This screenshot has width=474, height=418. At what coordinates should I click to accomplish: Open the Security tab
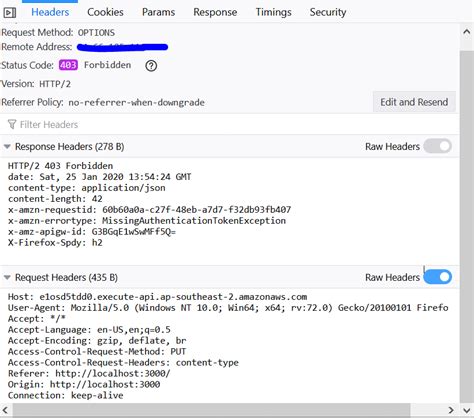[328, 12]
